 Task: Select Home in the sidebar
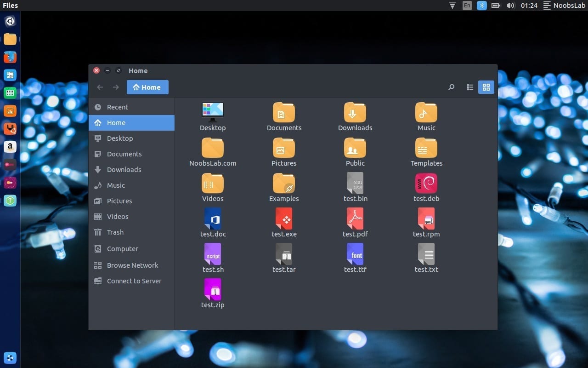[x=131, y=123]
